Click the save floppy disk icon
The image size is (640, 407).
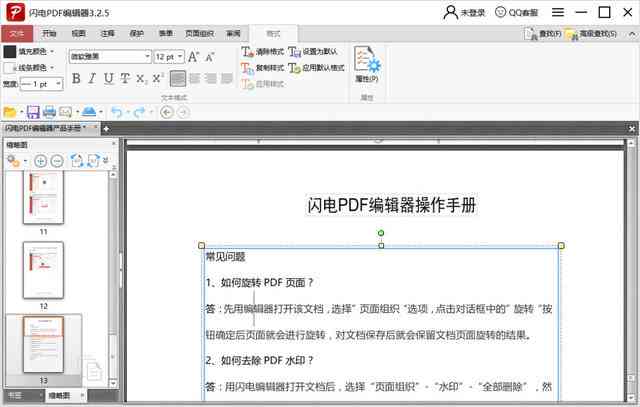coord(33,112)
